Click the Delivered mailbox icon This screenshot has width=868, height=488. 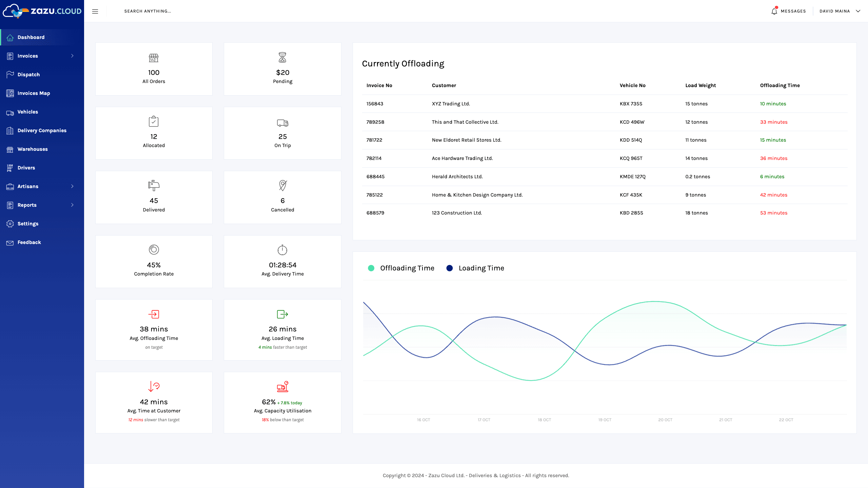(154, 185)
